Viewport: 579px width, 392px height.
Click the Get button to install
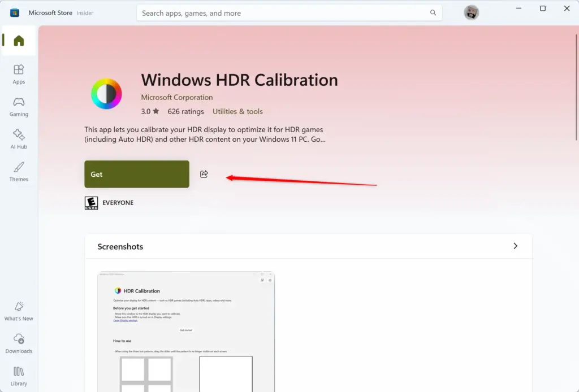coord(137,174)
